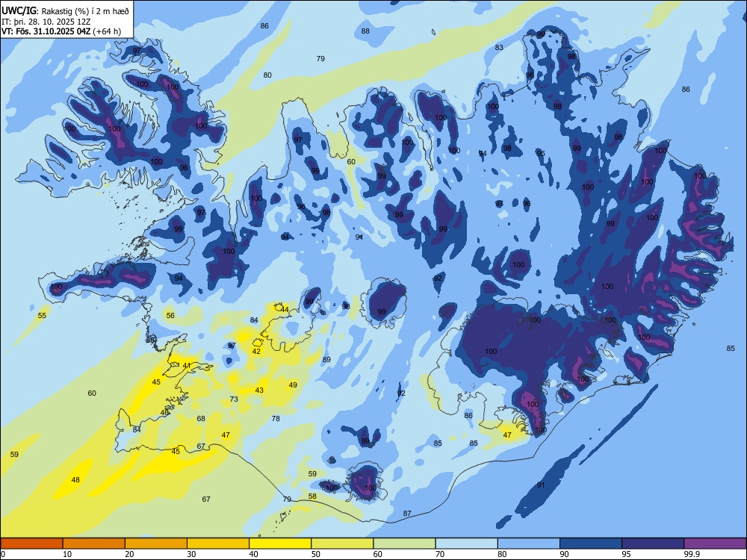Click the humidity value '89' on the map
This screenshot has height=560, width=747.
[x=326, y=360]
